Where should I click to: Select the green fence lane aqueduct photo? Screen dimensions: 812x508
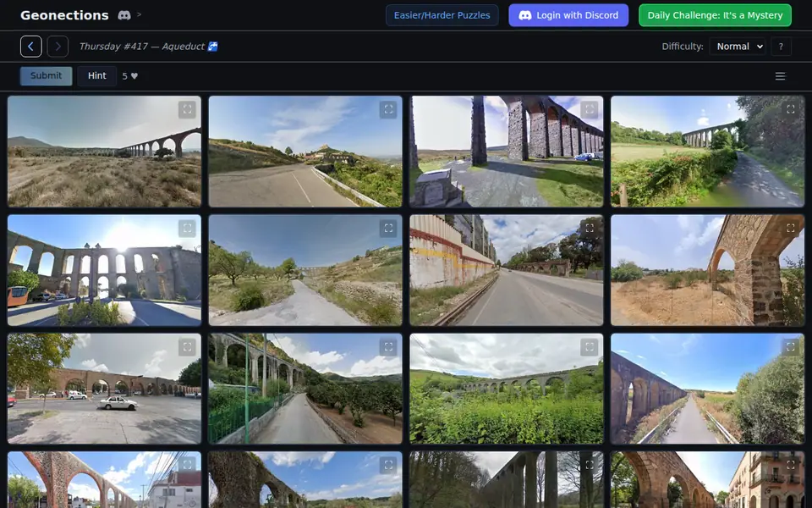305,389
